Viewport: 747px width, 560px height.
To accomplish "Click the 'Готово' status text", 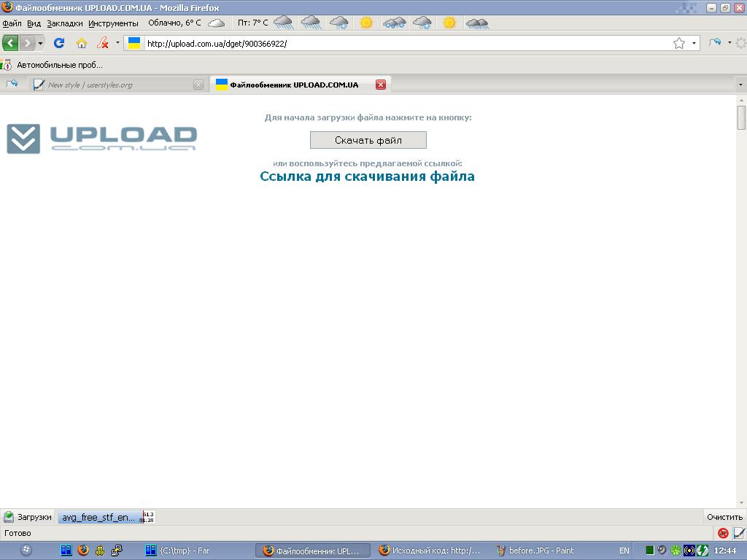I will click(18, 533).
